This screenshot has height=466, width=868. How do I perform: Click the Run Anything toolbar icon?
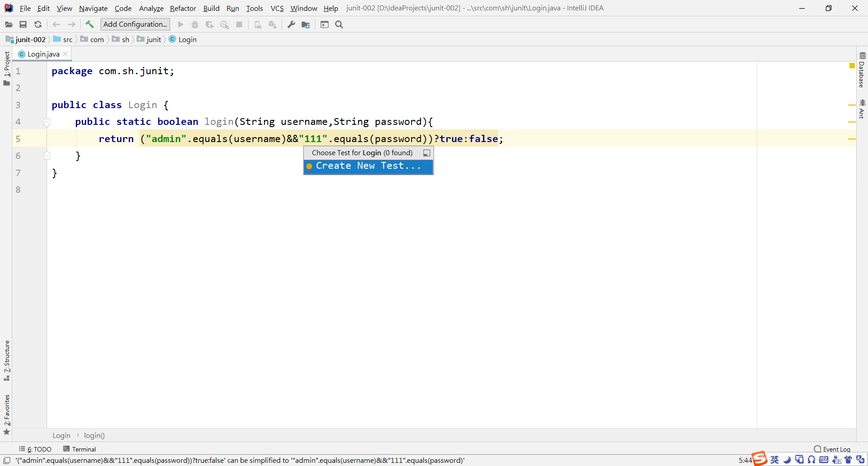click(x=325, y=24)
